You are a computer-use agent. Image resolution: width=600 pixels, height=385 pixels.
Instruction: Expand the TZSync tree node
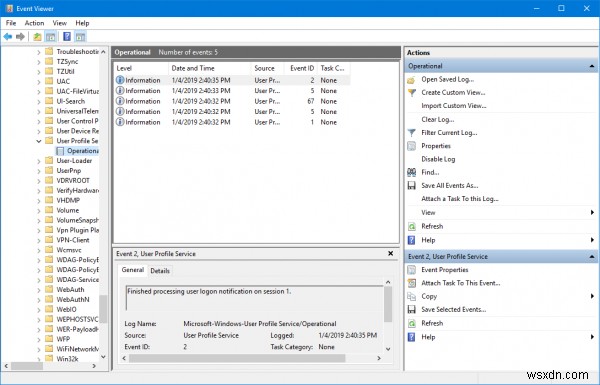[39, 62]
